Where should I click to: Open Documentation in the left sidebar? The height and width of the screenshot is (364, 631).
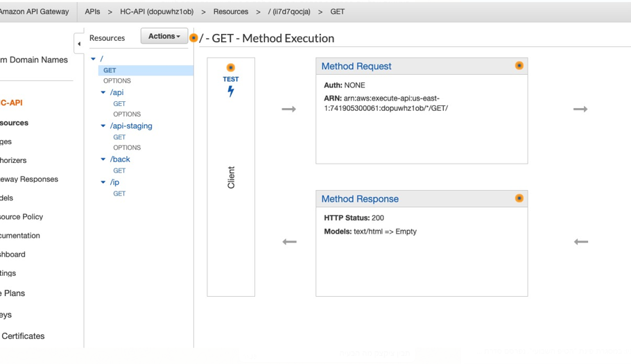coord(19,235)
